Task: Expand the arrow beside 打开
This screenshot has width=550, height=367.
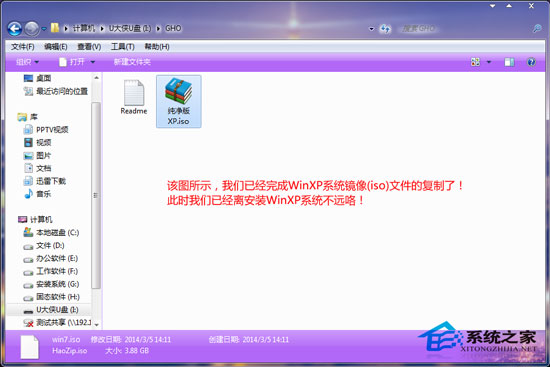Action: click(x=93, y=62)
